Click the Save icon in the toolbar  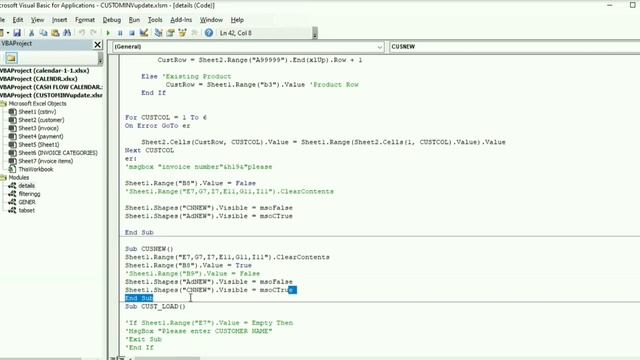point(17,33)
